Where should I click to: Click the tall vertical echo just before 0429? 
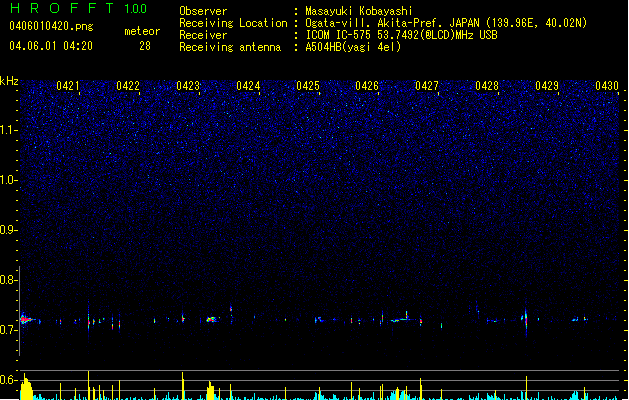[526, 319]
